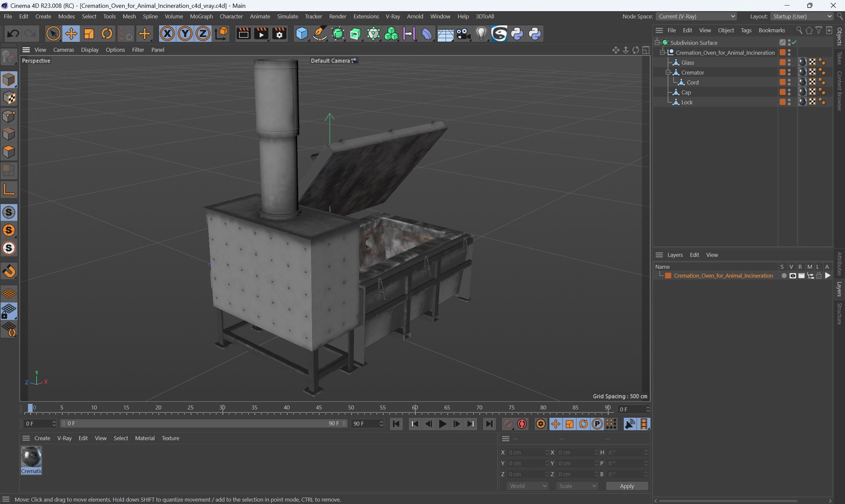
Task: Open the V-Ray menu in main menu bar
Action: click(392, 16)
